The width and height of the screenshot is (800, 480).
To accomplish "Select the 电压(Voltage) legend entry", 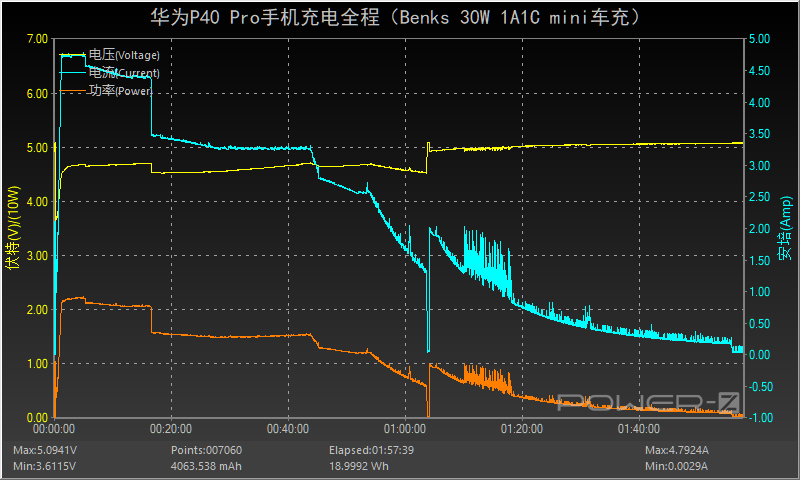I will [124, 55].
